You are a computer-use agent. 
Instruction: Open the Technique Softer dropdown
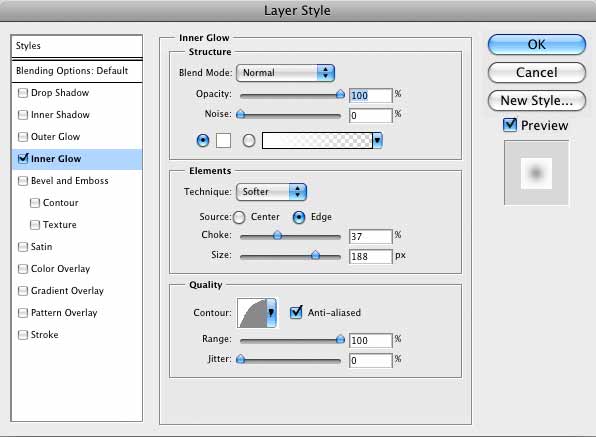tap(271, 192)
